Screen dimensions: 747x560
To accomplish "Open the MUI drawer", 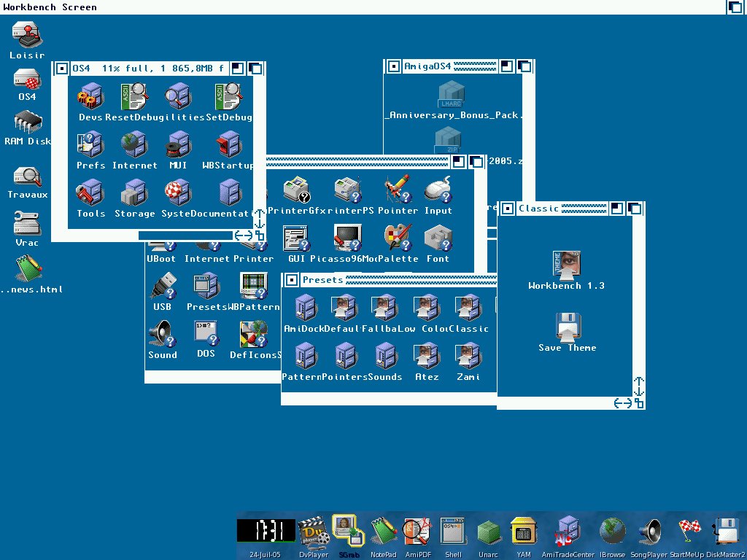I will click(x=178, y=144).
